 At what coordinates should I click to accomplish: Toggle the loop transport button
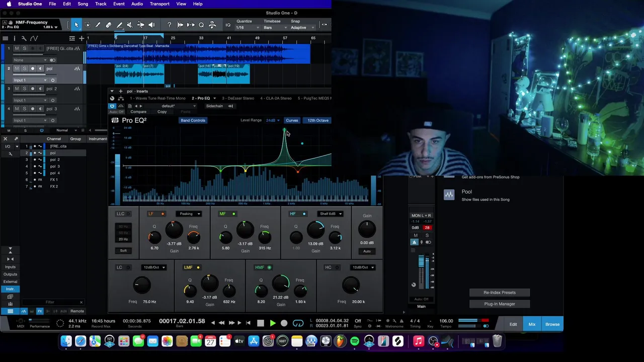click(x=298, y=323)
